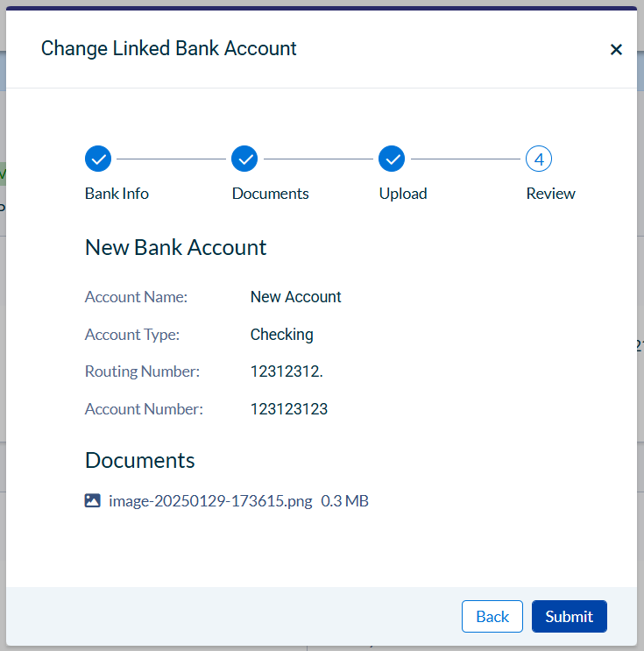Click the 0.3 MB file size

click(x=344, y=500)
